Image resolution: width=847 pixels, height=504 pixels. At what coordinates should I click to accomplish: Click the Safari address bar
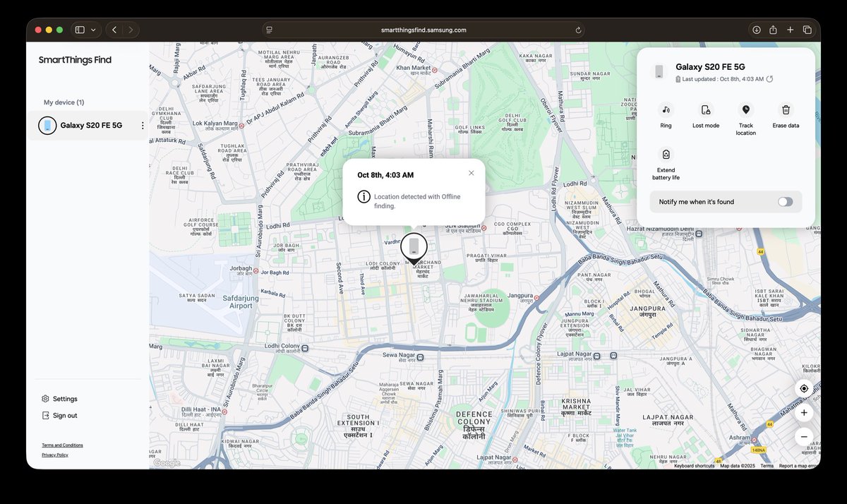coord(423,30)
